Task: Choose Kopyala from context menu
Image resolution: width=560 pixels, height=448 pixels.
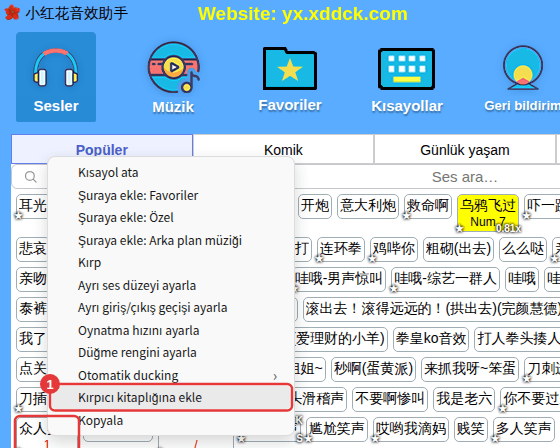Action: [x=171, y=420]
